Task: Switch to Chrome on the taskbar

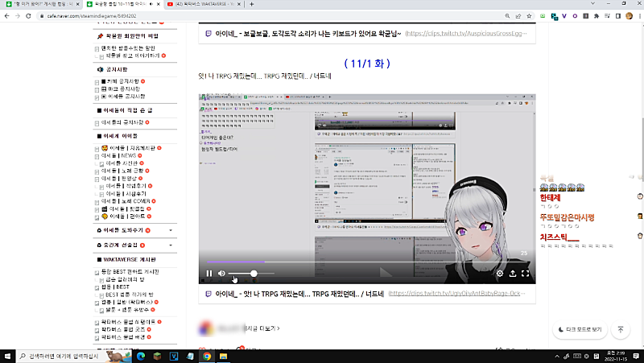Action: [x=207, y=356]
